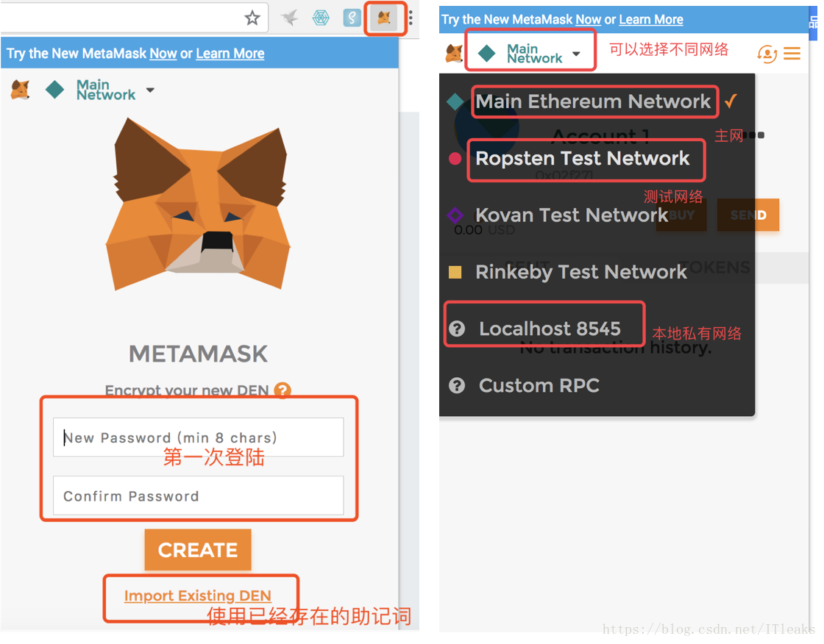Click the SEND button
This screenshot has width=824, height=644.
click(748, 215)
